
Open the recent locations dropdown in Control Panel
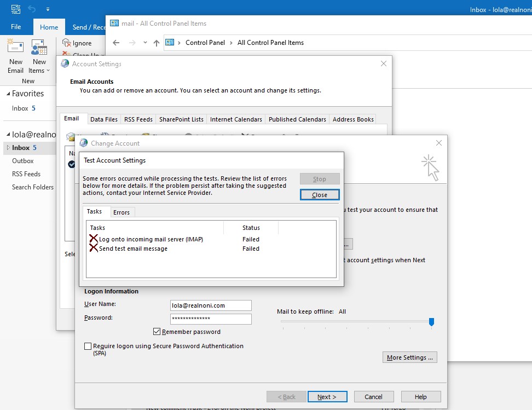pos(145,43)
